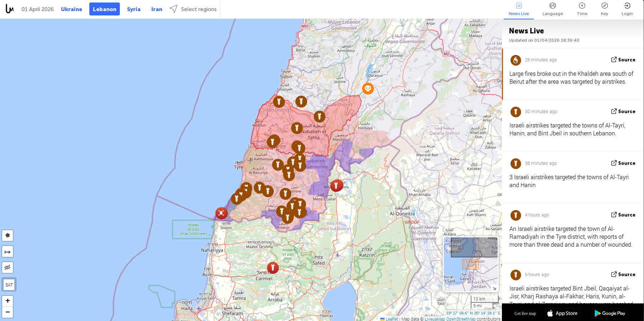
Task: Open the Select regions chooser
Action: click(193, 9)
